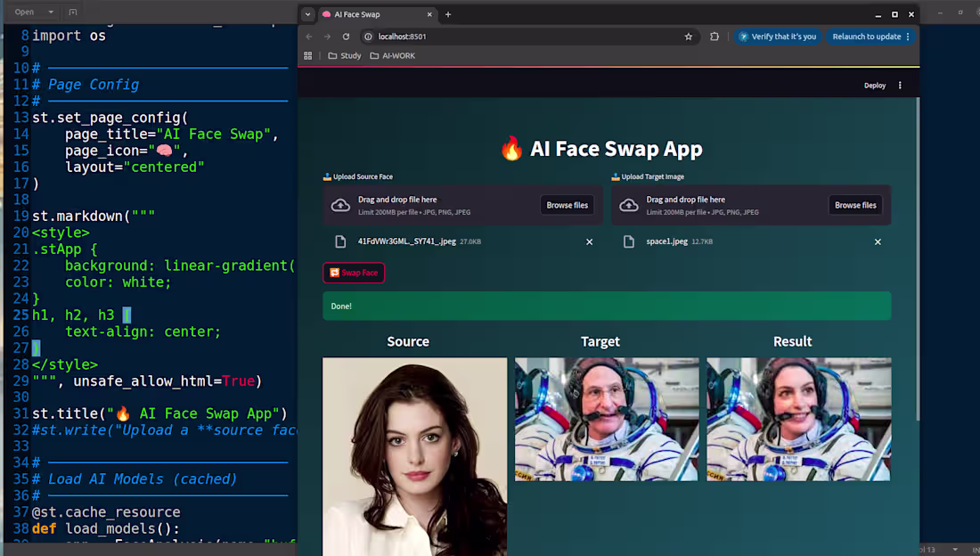The width and height of the screenshot is (980, 556).
Task: Open the tab search chevron in the tab strip
Action: (307, 14)
